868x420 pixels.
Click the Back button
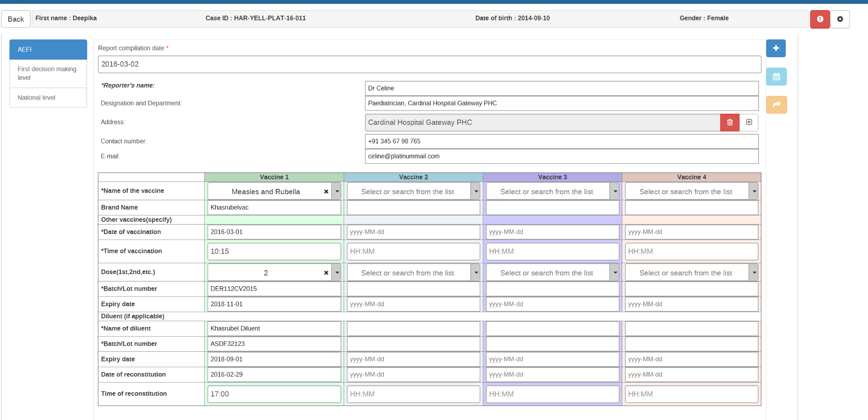click(16, 19)
